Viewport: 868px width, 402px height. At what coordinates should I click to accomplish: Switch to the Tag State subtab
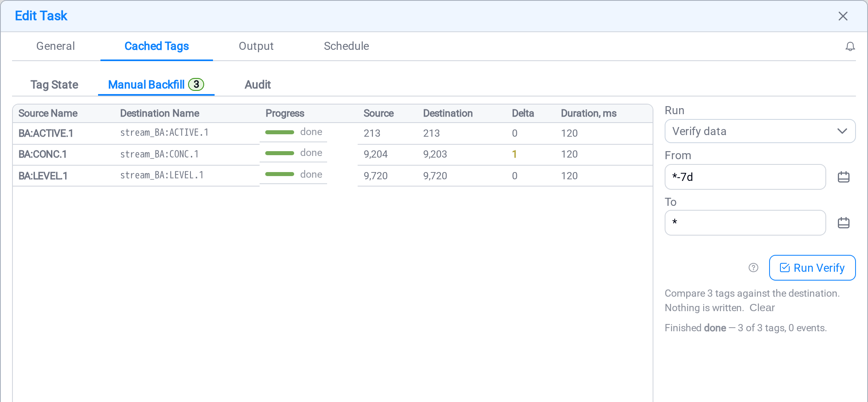pos(54,85)
